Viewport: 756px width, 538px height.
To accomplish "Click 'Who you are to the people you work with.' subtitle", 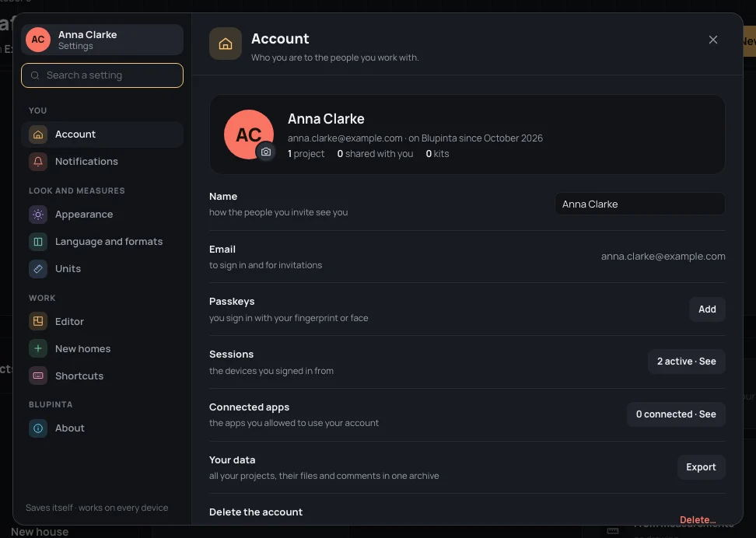I will pyautogui.click(x=335, y=58).
